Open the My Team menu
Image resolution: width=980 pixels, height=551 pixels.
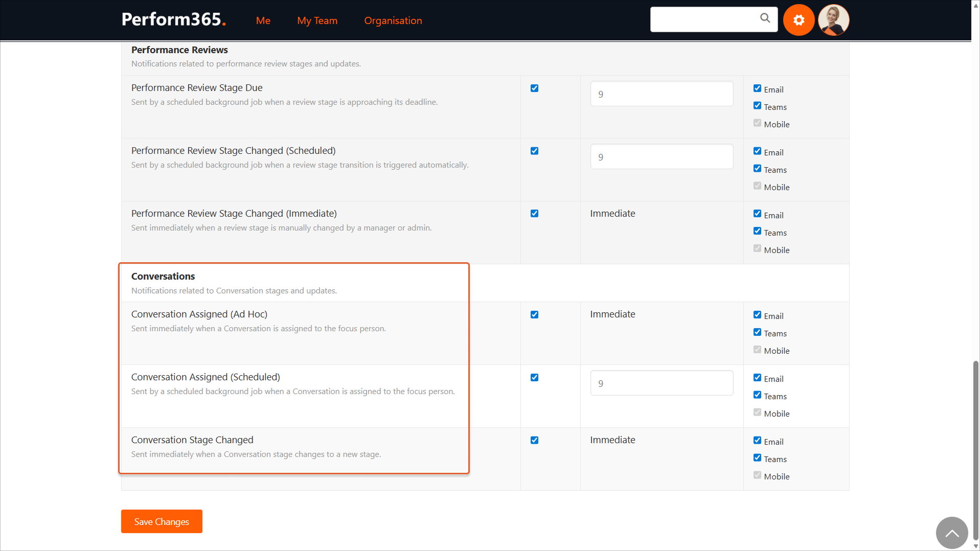point(317,20)
